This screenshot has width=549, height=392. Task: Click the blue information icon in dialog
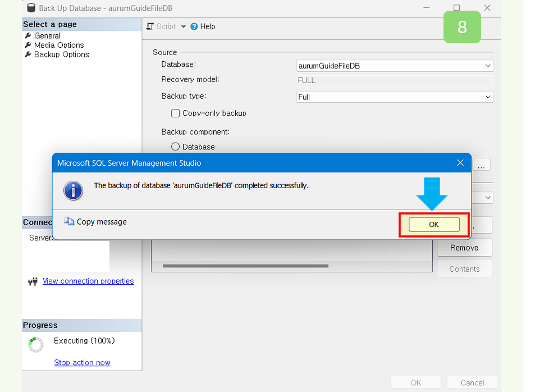point(73,190)
